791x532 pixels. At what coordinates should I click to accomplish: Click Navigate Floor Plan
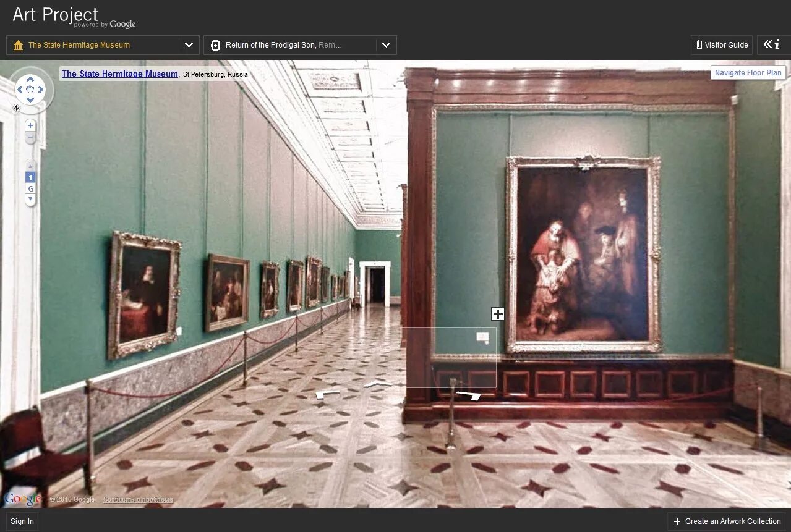[x=748, y=73]
